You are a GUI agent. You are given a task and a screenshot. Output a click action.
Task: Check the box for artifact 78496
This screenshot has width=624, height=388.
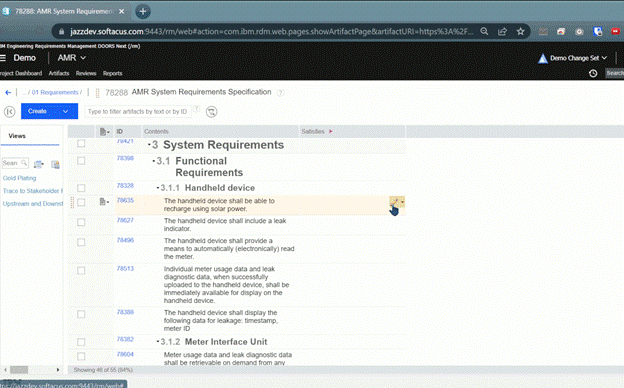pyautogui.click(x=81, y=242)
